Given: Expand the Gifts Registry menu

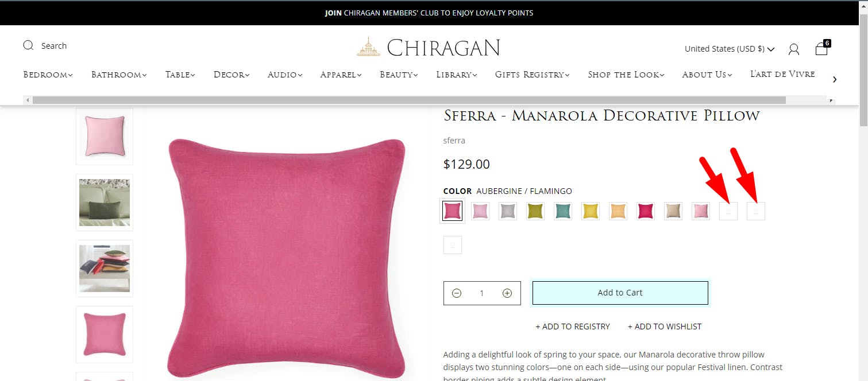Looking at the screenshot, I should coord(532,75).
